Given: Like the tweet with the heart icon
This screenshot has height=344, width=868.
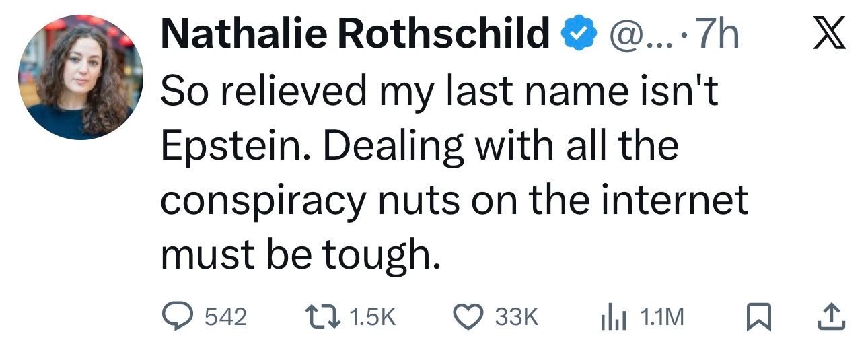Looking at the screenshot, I should 469,316.
